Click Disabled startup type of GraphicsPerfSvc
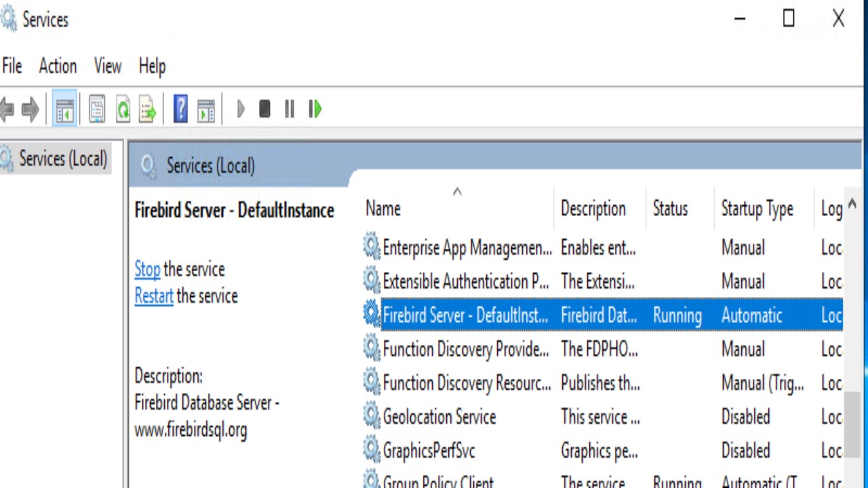 pos(746,451)
